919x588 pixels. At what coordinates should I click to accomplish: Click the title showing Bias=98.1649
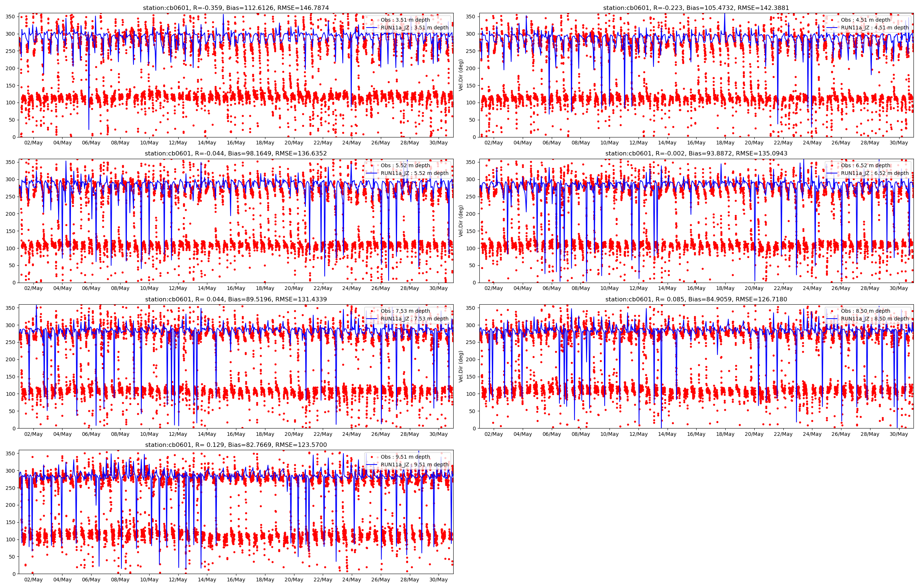coord(236,154)
